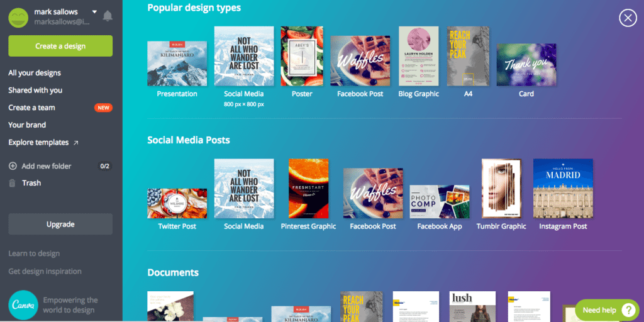This screenshot has width=644, height=322.
Task: Choose the Twitter Post thumbnail
Action: click(177, 203)
